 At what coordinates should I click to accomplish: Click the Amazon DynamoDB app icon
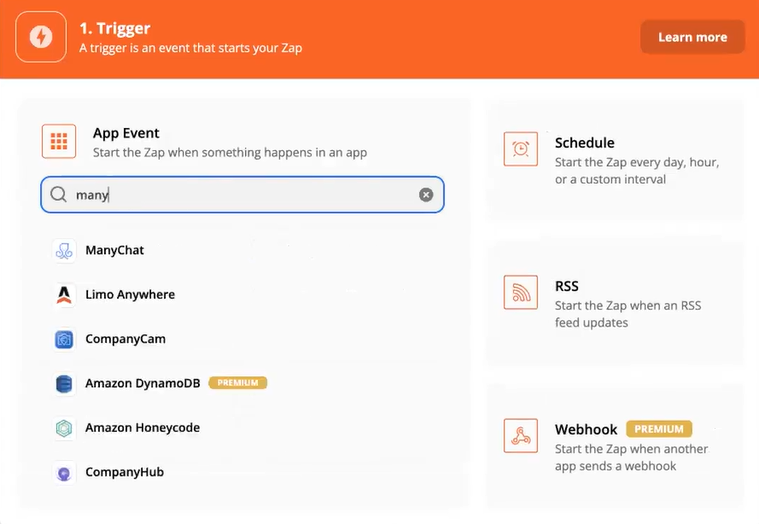click(64, 384)
